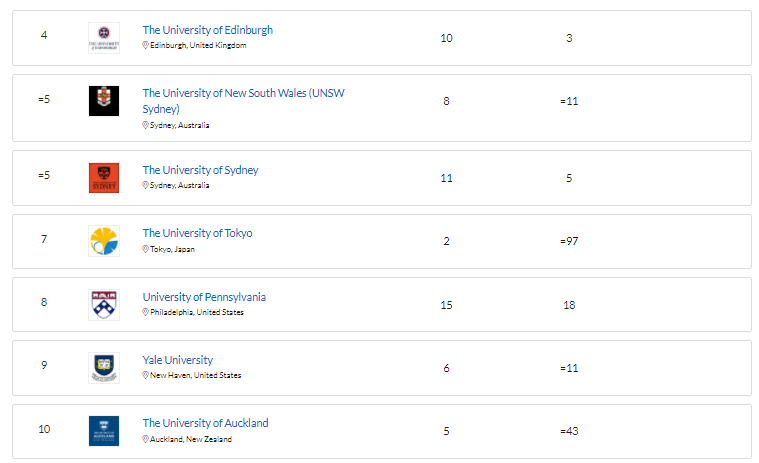Open The University of New South Wales link
Image resolution: width=759 pixels, height=463 pixels.
pos(243,101)
